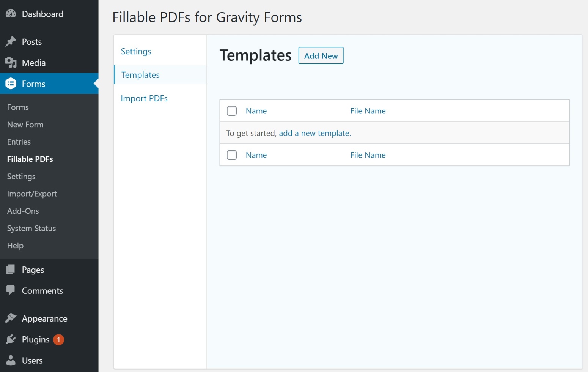The height and width of the screenshot is (372, 588).
Task: Sort templates by Name column
Action: (x=256, y=110)
